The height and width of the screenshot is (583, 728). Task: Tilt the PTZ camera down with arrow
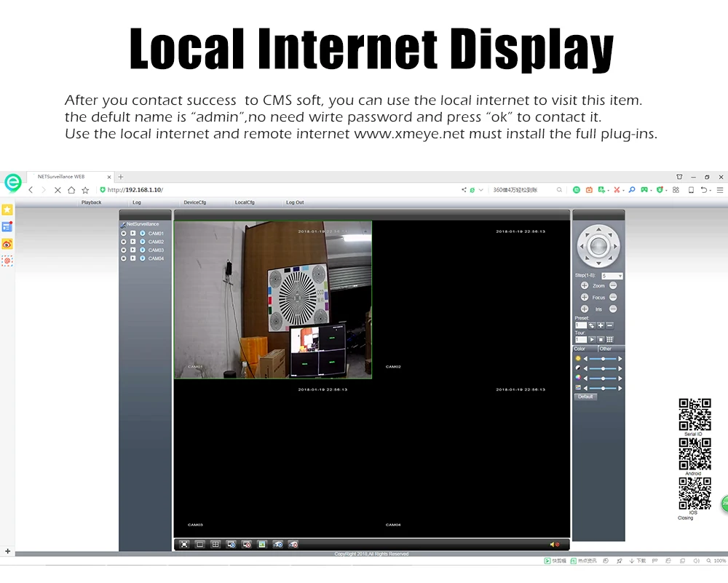coord(598,263)
